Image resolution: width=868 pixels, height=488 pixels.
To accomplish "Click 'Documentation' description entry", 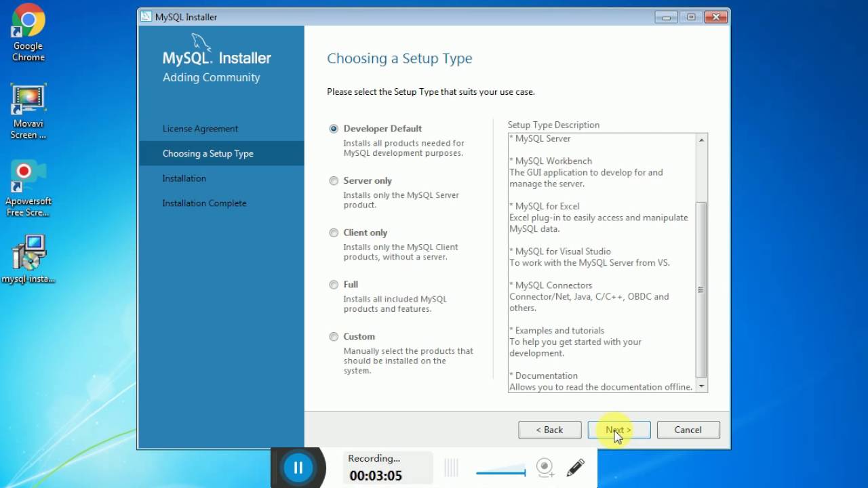I will (x=547, y=375).
